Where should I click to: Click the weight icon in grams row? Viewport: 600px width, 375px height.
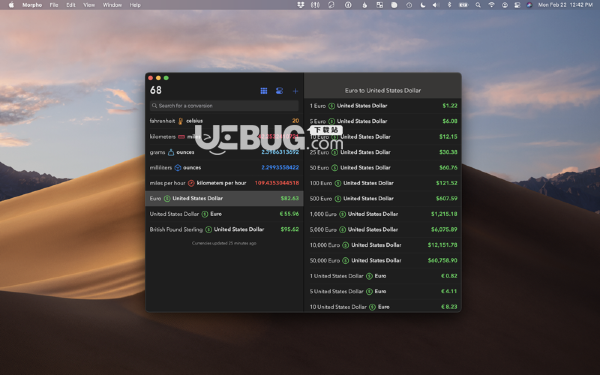tap(171, 152)
